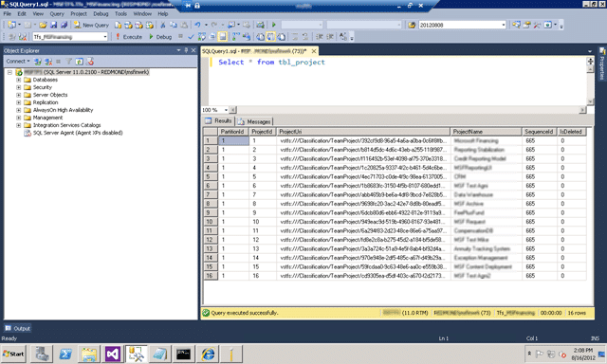Select results row header 8
Screen dimensions: 607x364
[x=211, y=204]
